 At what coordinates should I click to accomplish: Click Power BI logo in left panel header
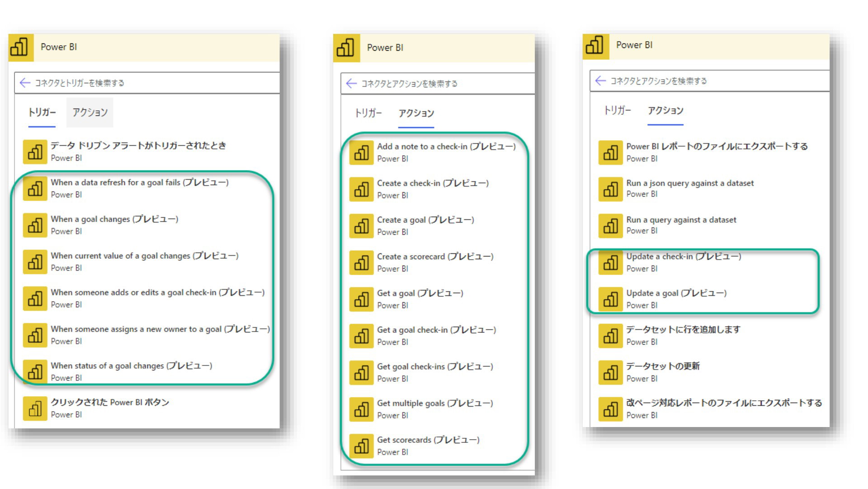coord(21,47)
